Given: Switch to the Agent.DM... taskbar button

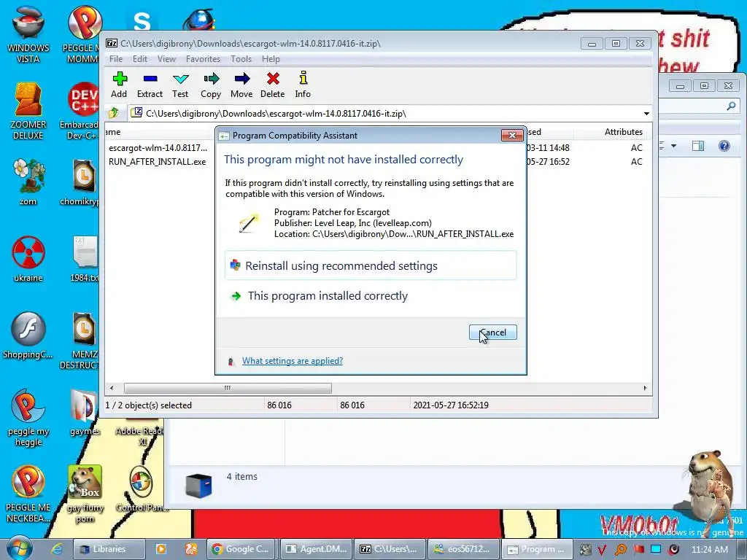Looking at the screenshot, I should 317,549.
